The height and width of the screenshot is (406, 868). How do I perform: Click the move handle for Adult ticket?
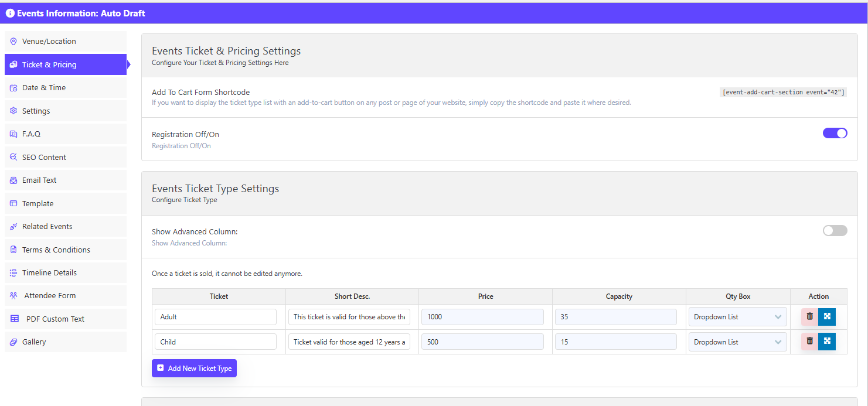point(827,316)
